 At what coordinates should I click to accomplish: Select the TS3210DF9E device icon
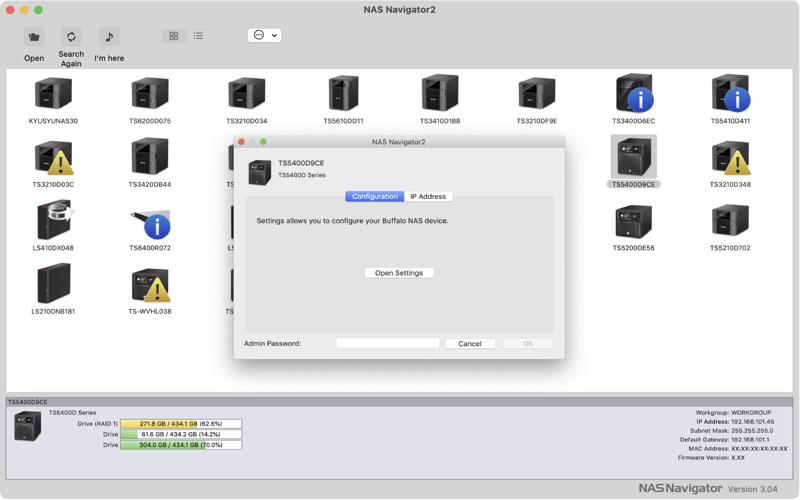(537, 93)
